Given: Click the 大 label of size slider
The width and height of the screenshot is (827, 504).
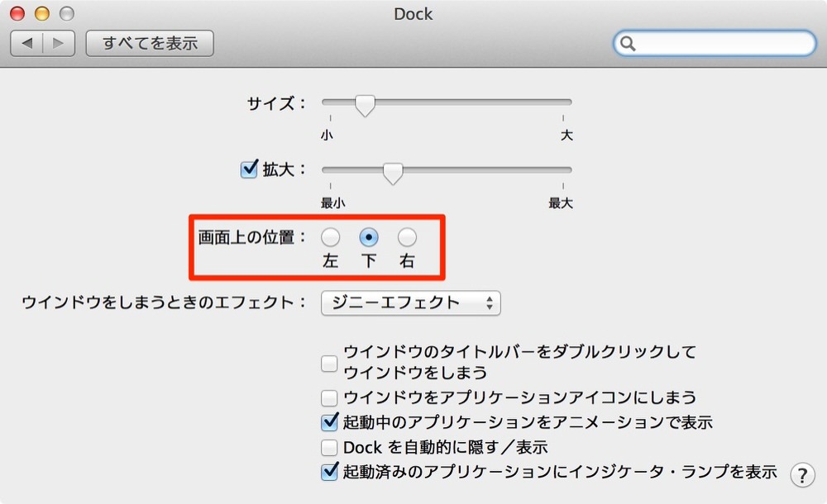Looking at the screenshot, I should tap(566, 136).
